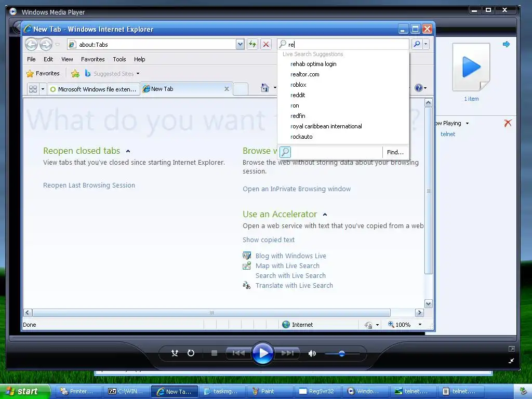Open Now Playing dropdown in Media Player

coord(467,124)
